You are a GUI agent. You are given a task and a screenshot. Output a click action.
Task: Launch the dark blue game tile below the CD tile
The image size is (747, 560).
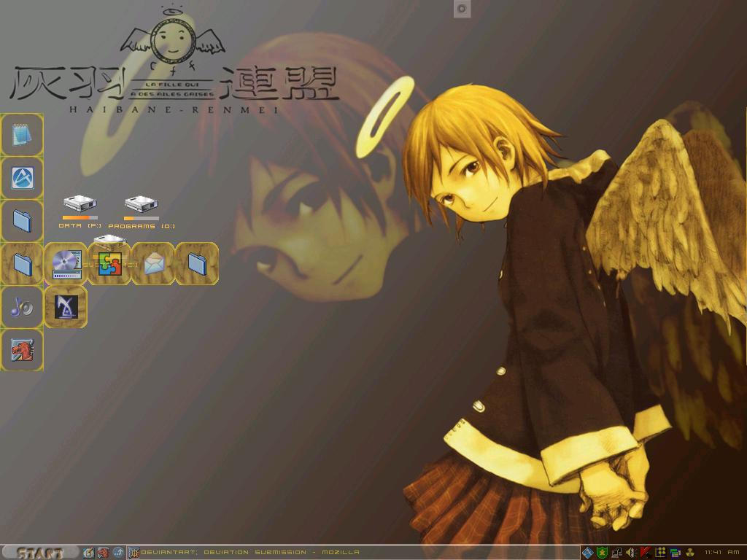(66, 307)
